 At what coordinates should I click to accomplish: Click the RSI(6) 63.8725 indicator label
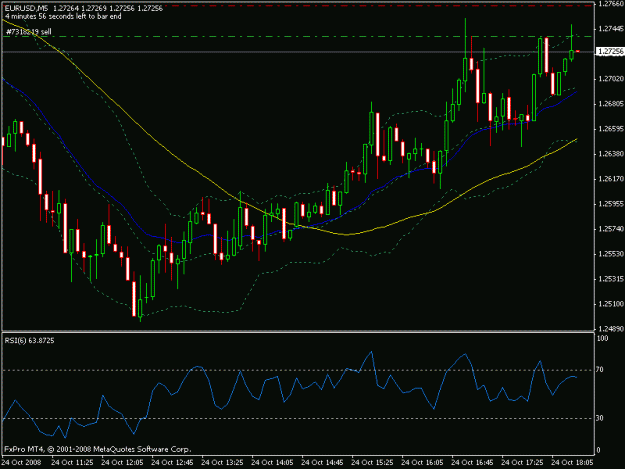29,341
